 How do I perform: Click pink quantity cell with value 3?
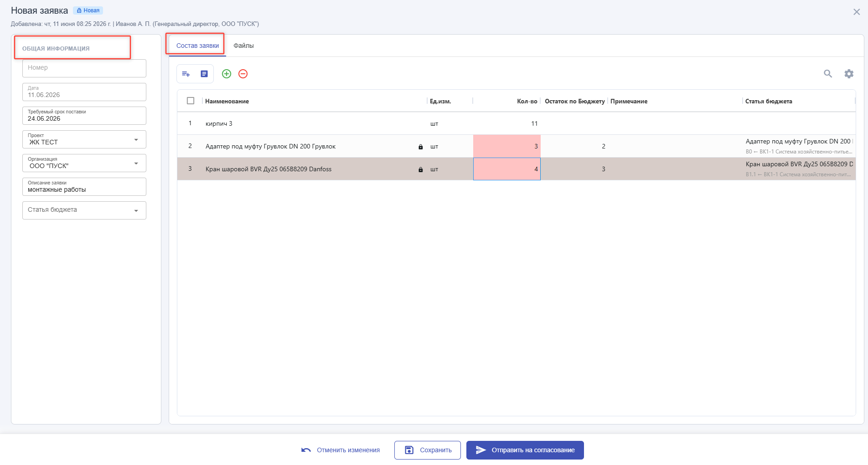pyautogui.click(x=507, y=146)
